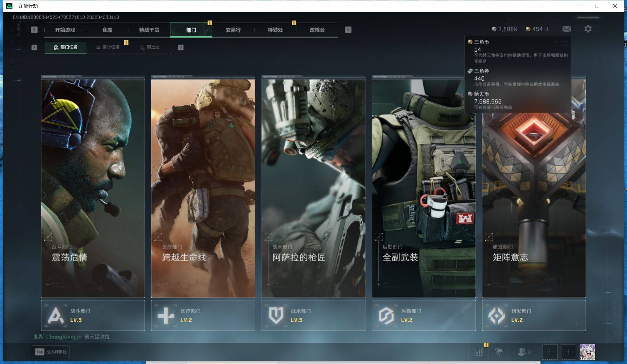Switch to the 开始游戏 tab

pos(65,30)
